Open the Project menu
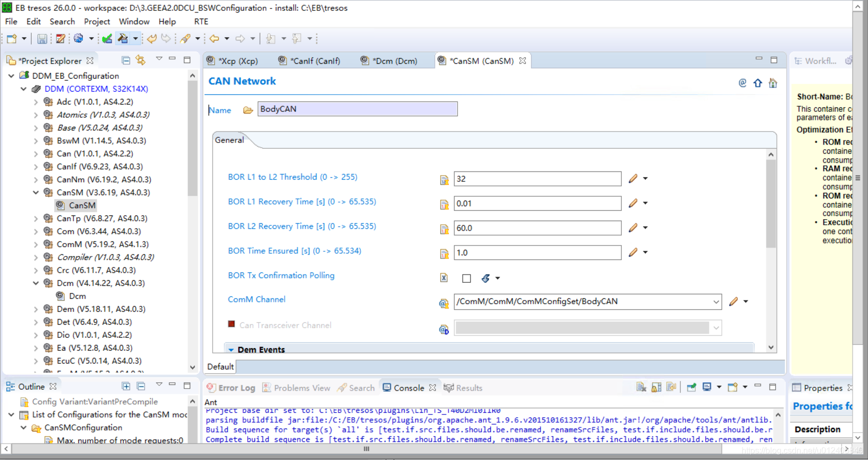The height and width of the screenshot is (460, 868). (x=97, y=21)
